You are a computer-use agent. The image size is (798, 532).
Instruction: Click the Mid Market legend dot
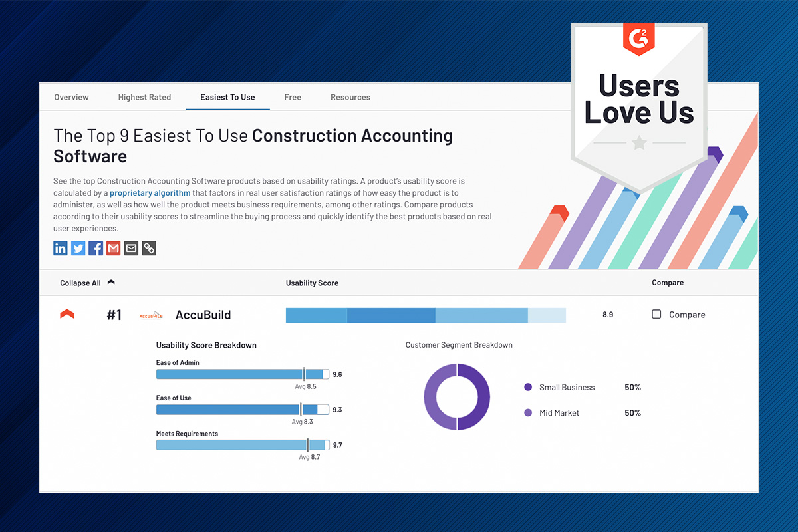(x=528, y=413)
